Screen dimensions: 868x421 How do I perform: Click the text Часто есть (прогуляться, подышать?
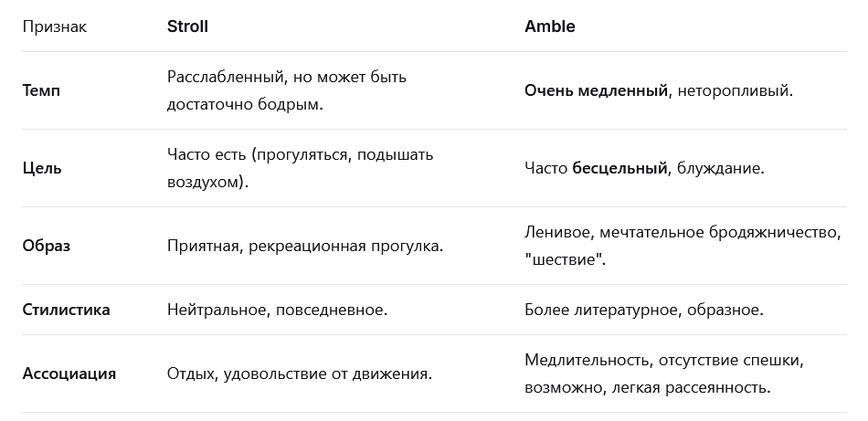click(300, 154)
